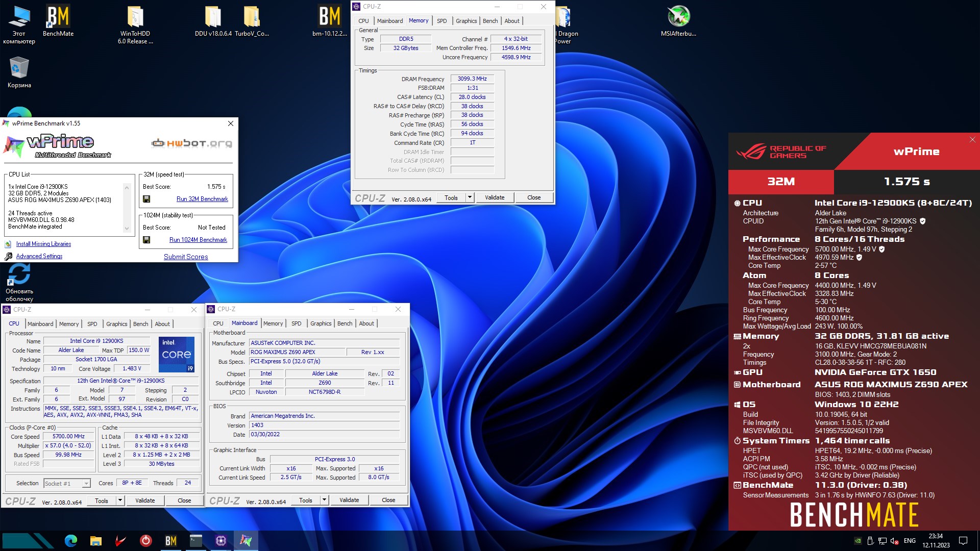
Task: Launch MSIAfterburner from desktop
Action: 678,20
